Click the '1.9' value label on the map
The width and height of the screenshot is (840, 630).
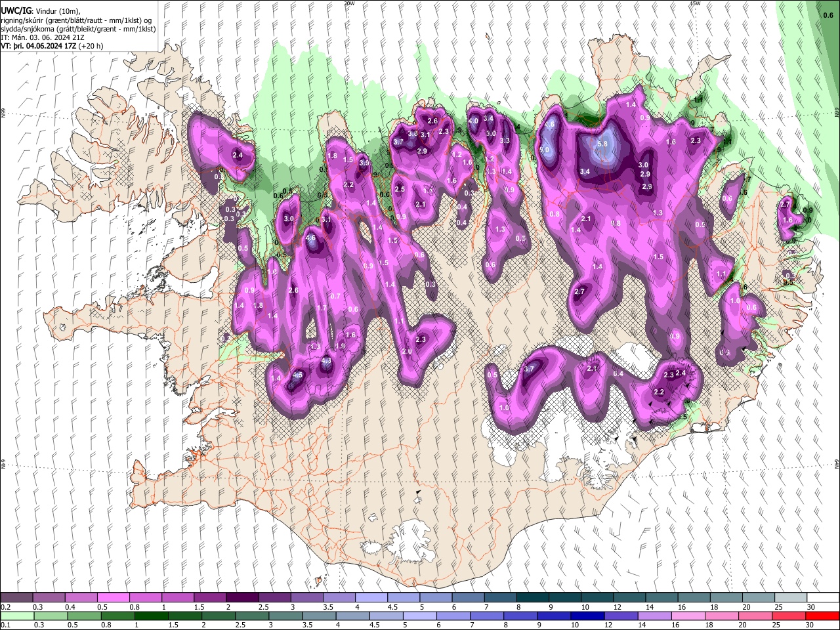(340, 346)
